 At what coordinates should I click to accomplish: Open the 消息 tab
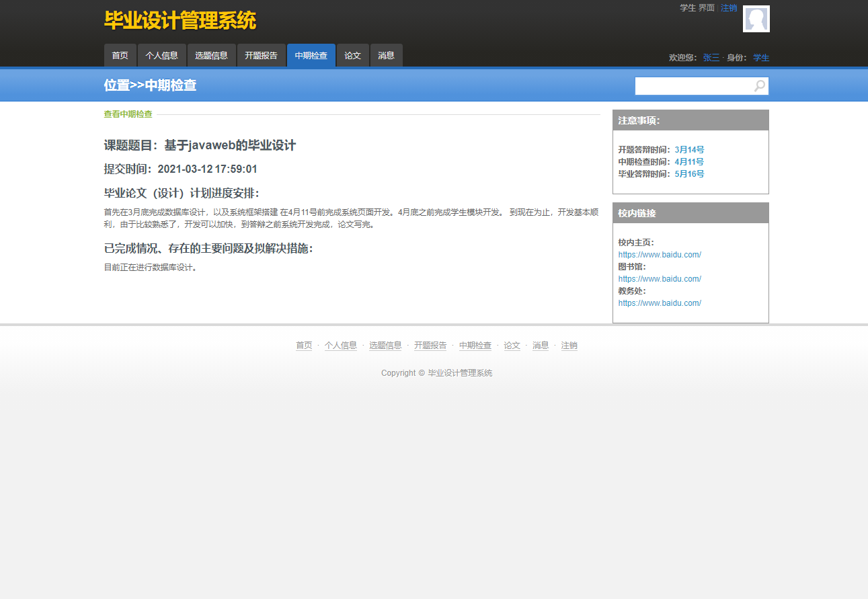pos(386,55)
